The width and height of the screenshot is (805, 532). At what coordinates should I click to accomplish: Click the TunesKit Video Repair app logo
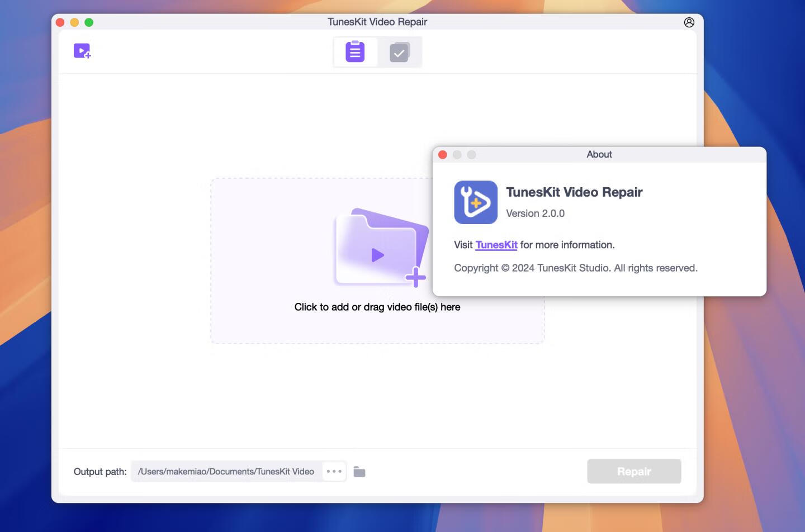tap(476, 202)
